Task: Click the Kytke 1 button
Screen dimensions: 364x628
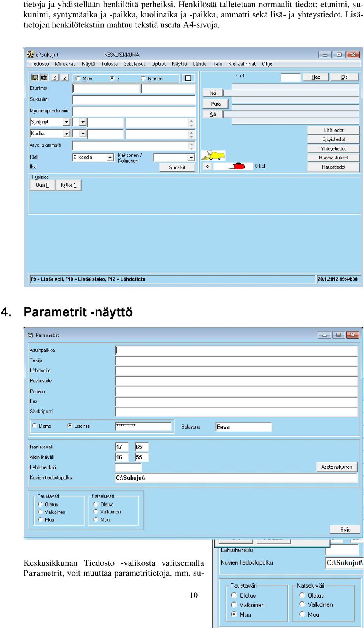Action: (x=69, y=185)
